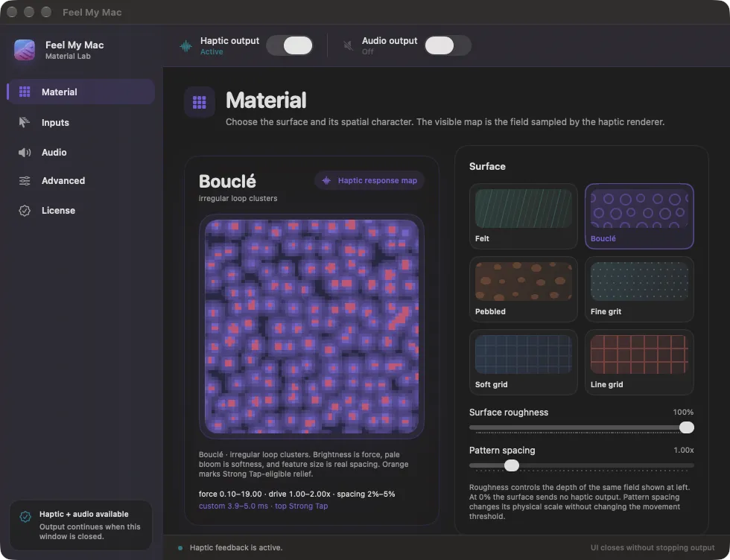Click the Bouclé title above the map
Screen dimensions: 730x560
point(227,181)
